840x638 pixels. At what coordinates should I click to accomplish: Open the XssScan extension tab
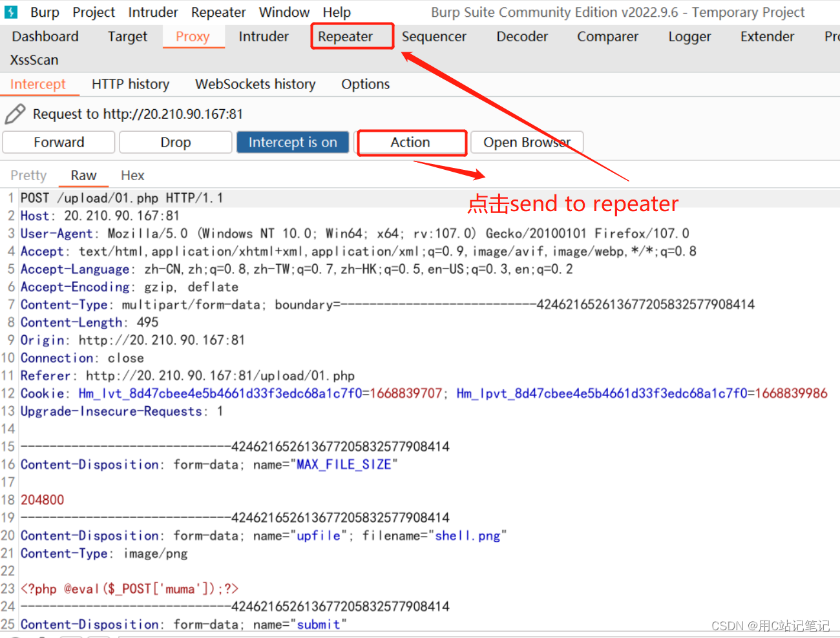(34, 60)
